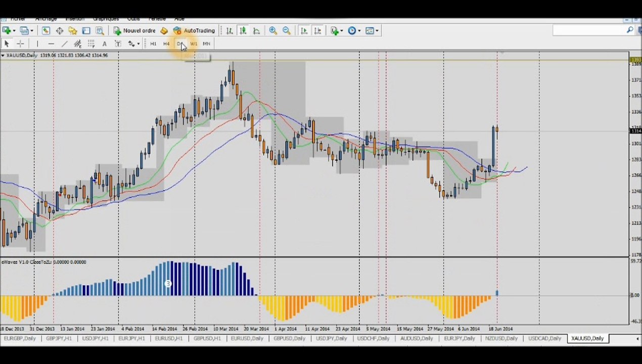Open the Insertion menu
642x364 pixels.
point(75,19)
